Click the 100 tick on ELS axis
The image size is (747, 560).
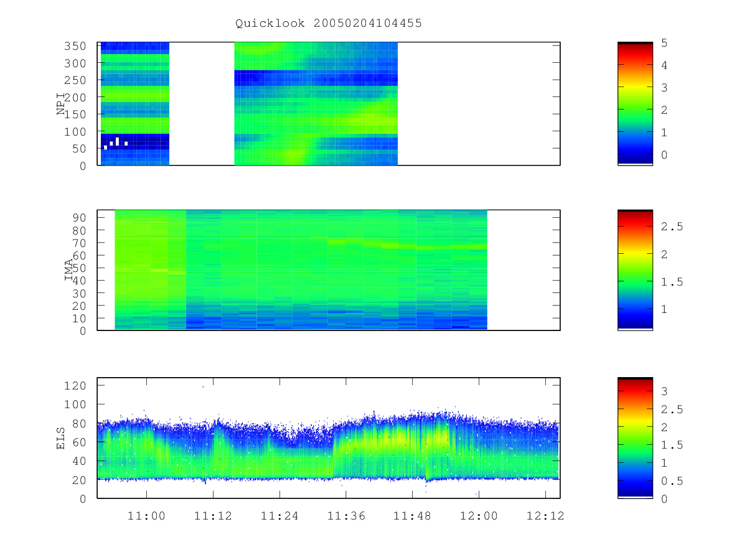tap(76, 404)
